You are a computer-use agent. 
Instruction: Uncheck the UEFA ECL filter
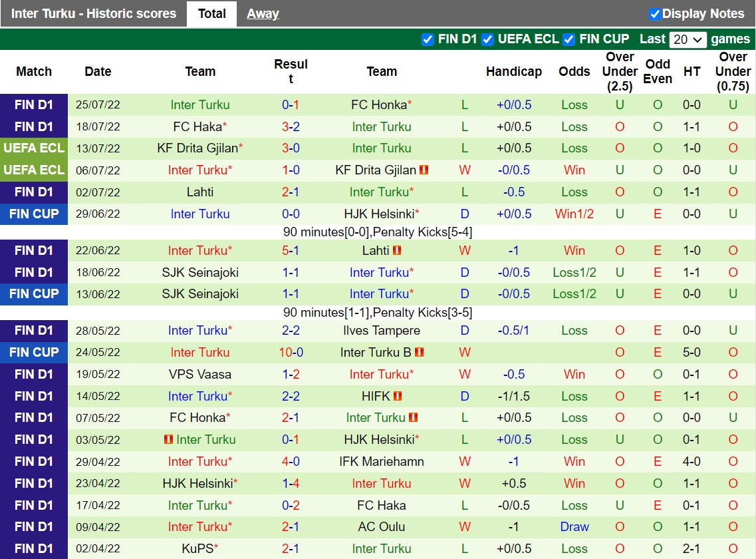point(487,39)
